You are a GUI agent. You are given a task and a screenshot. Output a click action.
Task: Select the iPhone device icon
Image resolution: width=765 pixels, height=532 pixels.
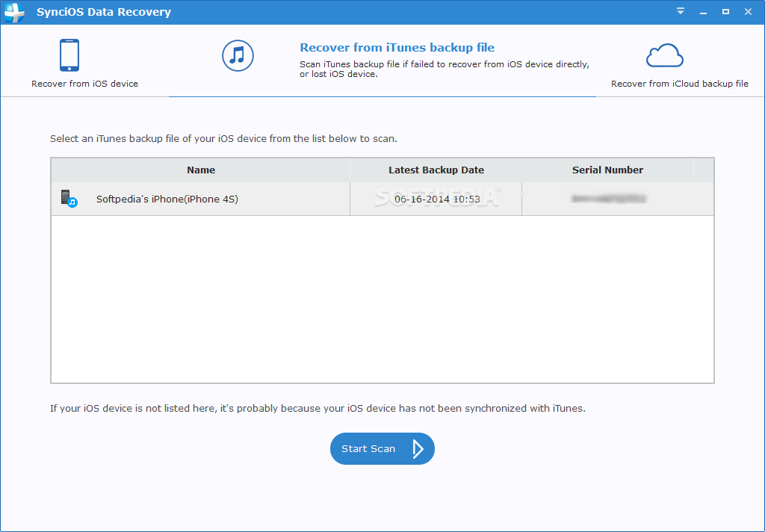pos(69,55)
